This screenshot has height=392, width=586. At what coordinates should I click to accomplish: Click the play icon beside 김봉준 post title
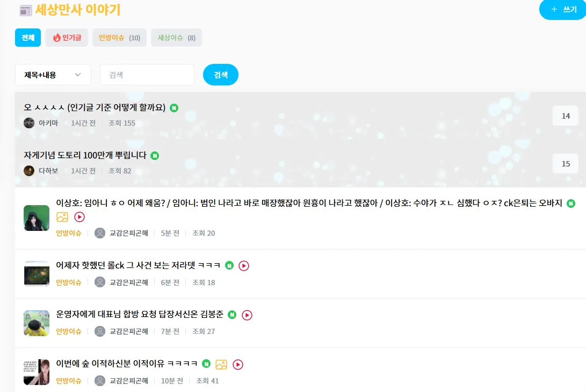click(247, 315)
